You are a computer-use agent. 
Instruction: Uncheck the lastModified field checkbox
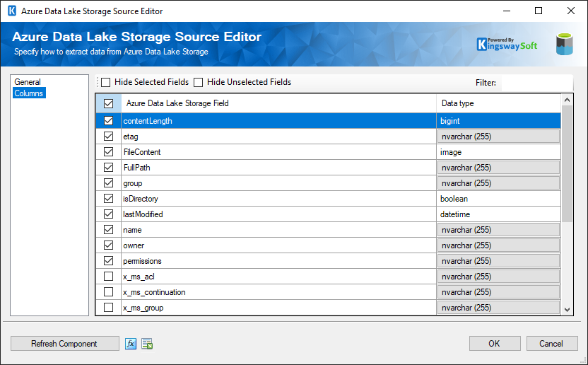click(108, 214)
